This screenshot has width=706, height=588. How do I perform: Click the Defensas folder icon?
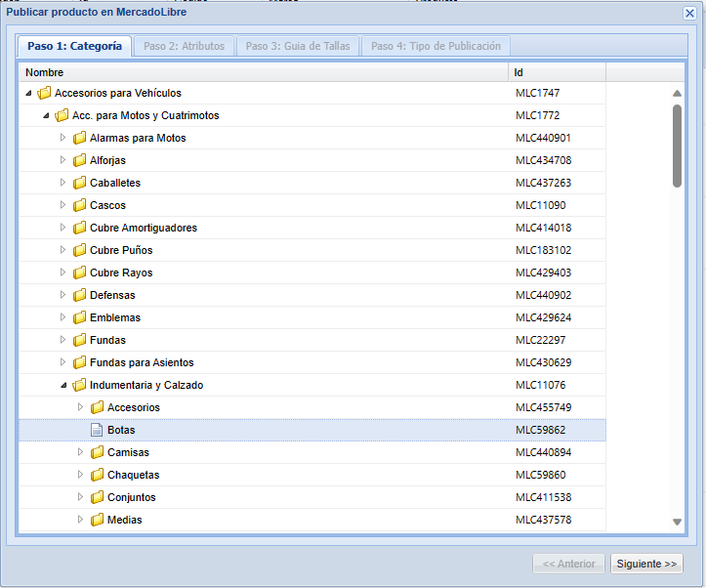coord(79,295)
